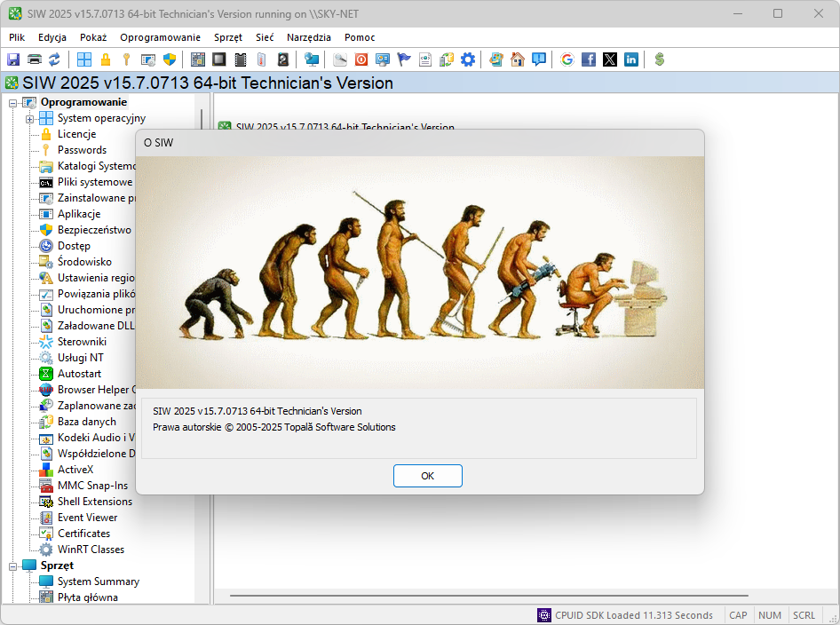Screen dimensions: 840x625
Task: Click the red power shutdown toolbar icon
Action: coord(361,59)
